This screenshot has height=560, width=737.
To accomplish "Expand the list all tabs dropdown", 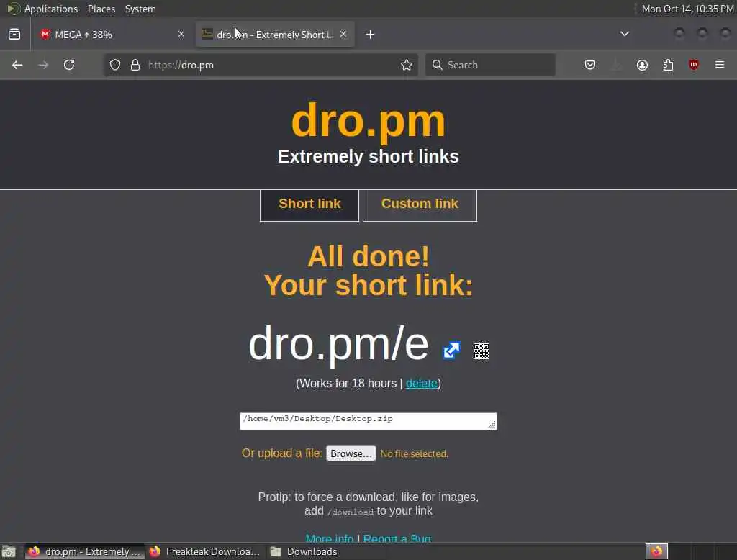I will pos(625,34).
